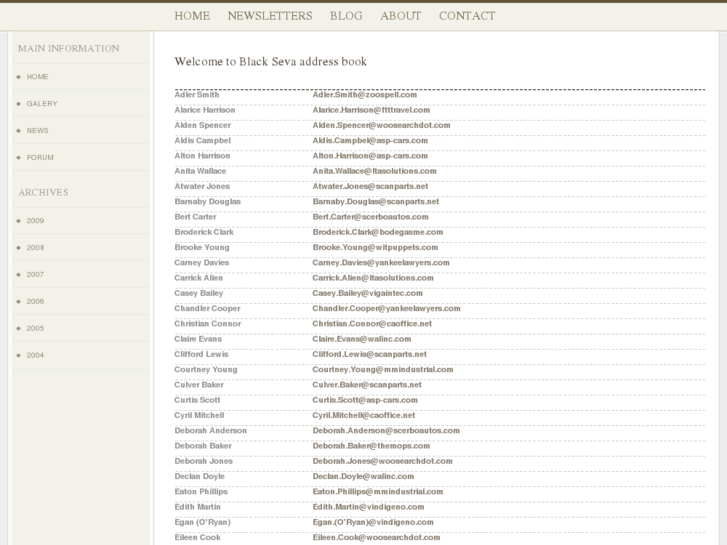This screenshot has width=727, height=545.
Task: Select the name Broderick Clark
Action: pos(204,232)
